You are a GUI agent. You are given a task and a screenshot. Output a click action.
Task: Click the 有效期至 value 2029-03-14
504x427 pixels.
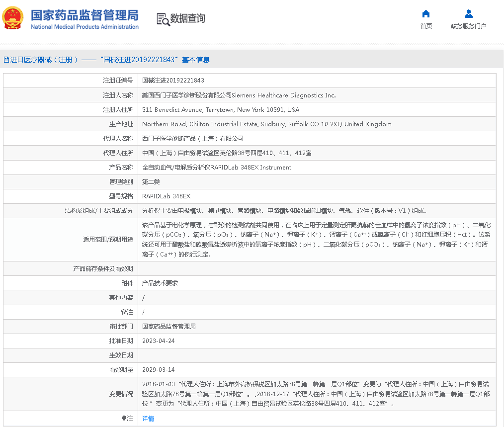tap(158, 370)
